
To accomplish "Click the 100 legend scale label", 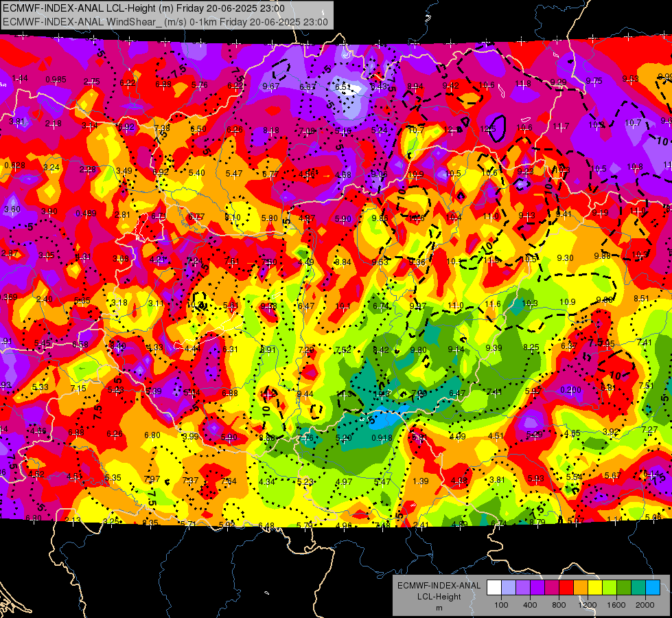I will pyautogui.click(x=501, y=605).
